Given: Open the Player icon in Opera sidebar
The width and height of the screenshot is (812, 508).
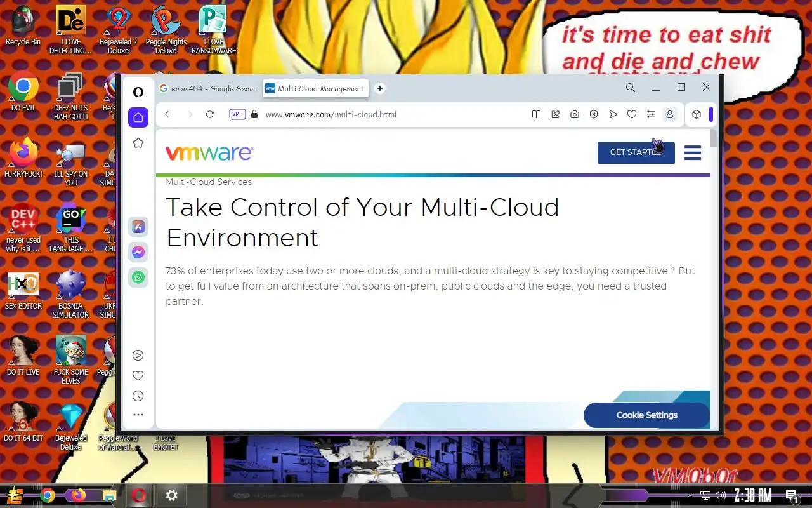Looking at the screenshot, I should [x=138, y=356].
